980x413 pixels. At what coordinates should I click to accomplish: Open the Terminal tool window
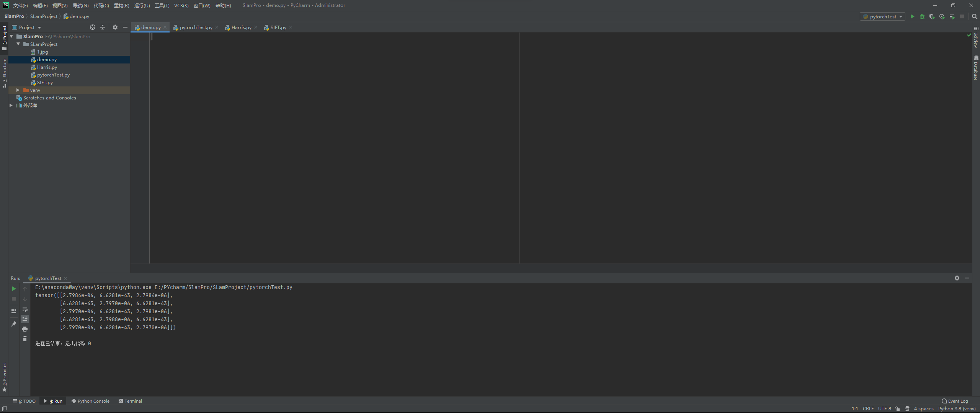pyautogui.click(x=130, y=401)
